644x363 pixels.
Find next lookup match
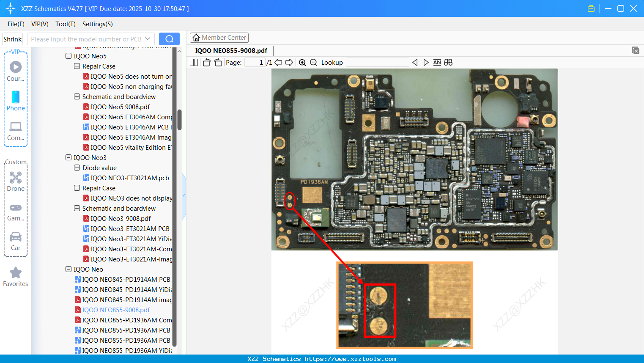[x=426, y=63]
